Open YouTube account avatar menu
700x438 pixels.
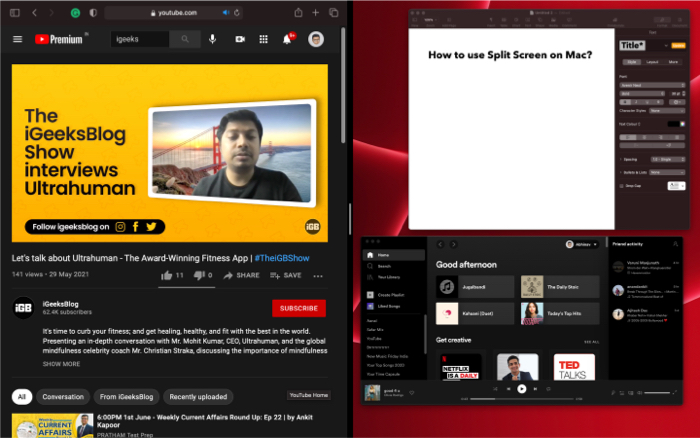pos(316,39)
